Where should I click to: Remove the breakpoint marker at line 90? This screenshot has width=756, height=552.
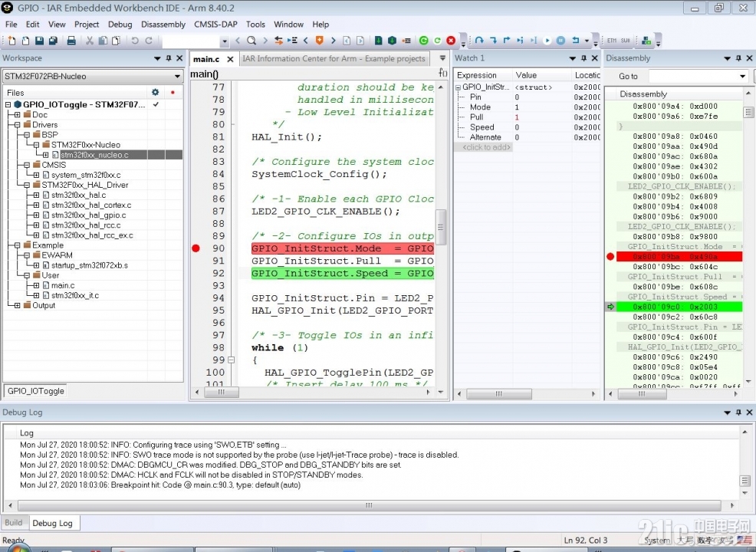[196, 248]
